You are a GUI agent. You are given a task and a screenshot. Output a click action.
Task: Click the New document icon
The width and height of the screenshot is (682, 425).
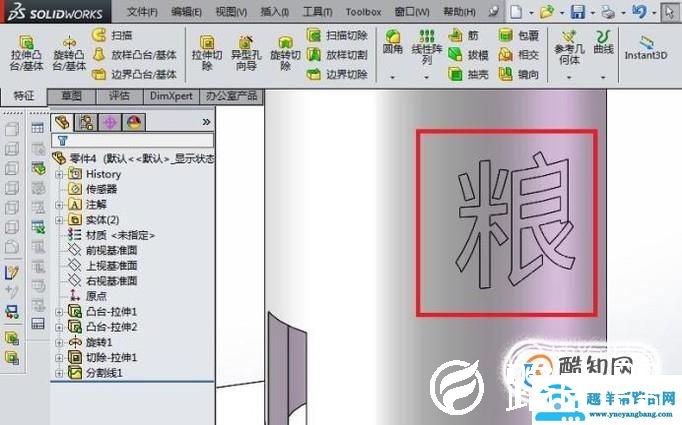click(x=516, y=12)
